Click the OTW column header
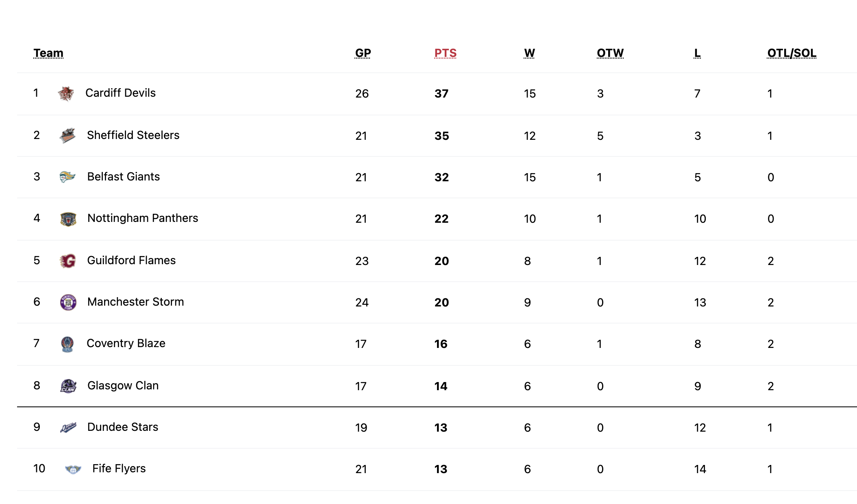The width and height of the screenshot is (857, 504). 610,53
